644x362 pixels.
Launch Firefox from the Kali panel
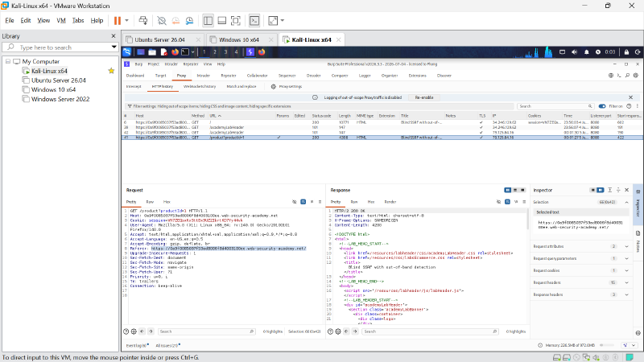pyautogui.click(x=175, y=52)
